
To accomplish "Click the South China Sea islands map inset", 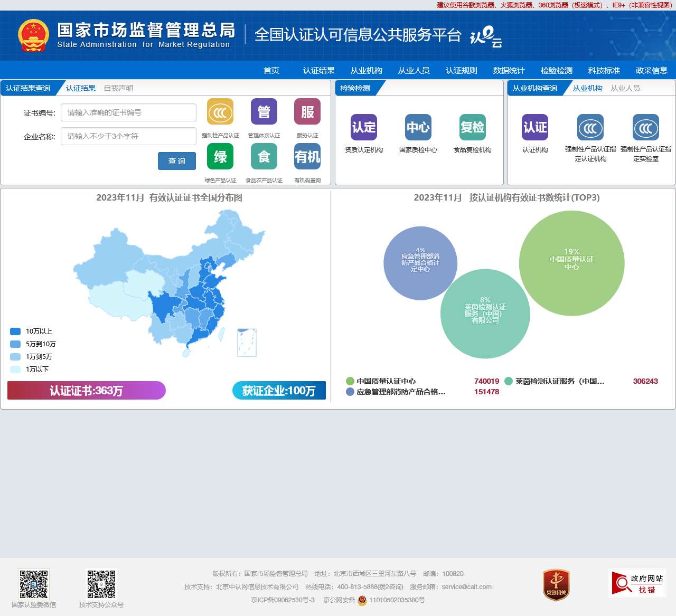I will pyautogui.click(x=247, y=342).
